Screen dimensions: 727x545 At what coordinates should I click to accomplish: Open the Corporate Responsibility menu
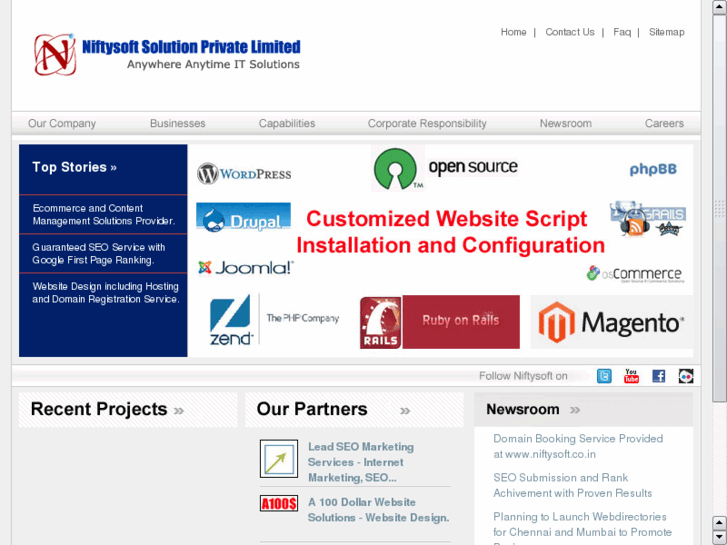point(427,123)
